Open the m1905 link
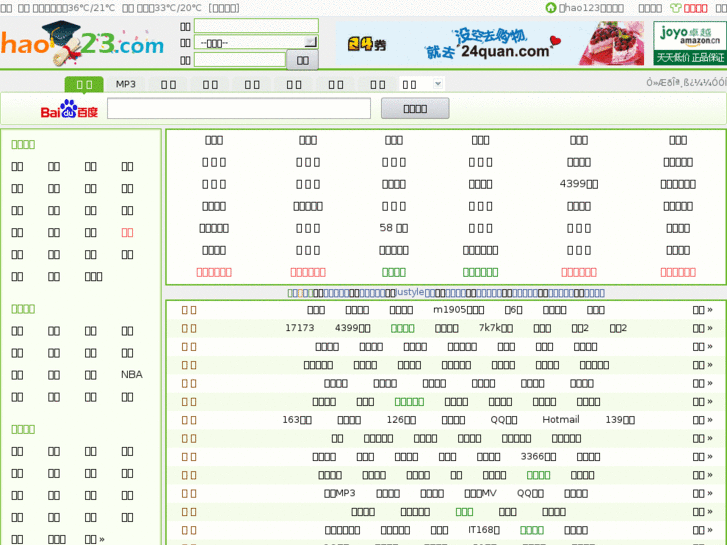This screenshot has width=727, height=545. (459, 310)
